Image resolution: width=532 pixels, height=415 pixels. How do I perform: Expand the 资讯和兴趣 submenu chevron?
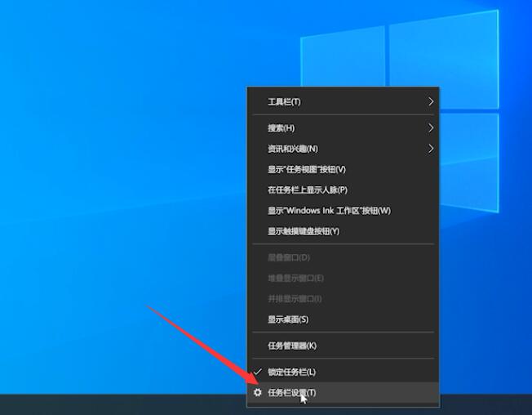(431, 149)
